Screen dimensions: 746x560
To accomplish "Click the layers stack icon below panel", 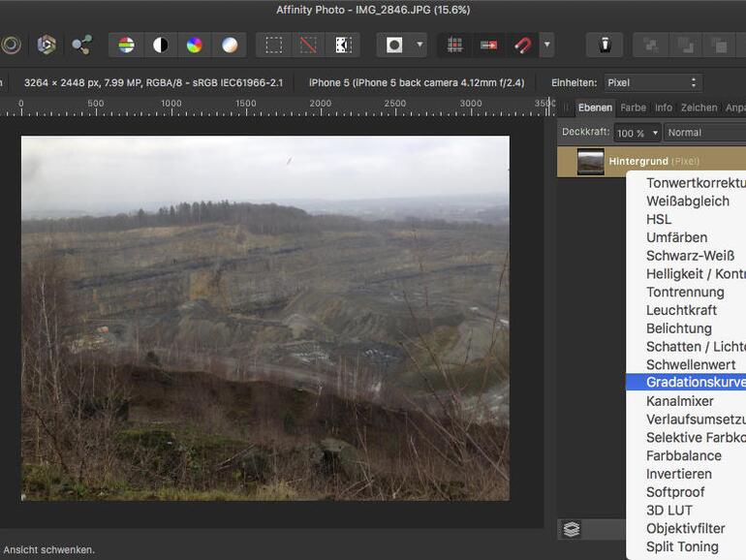I will tap(572, 529).
